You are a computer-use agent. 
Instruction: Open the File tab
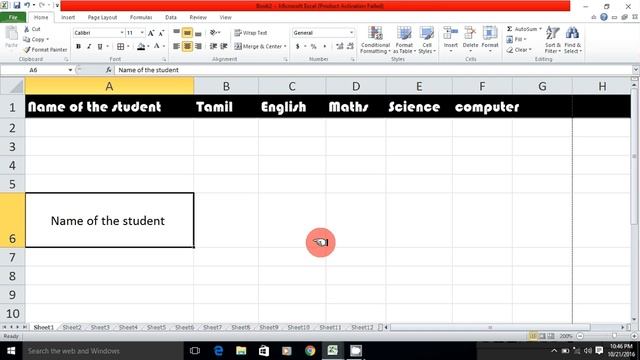[x=13, y=17]
